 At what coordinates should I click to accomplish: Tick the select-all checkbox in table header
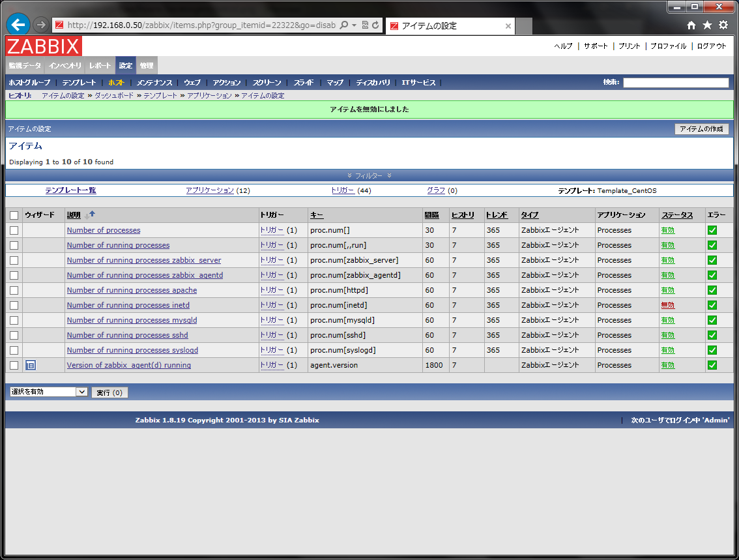coord(14,215)
